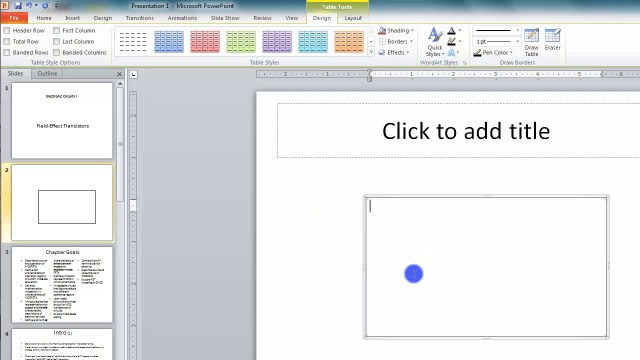Click the Table Tools Design tab
The width and height of the screenshot is (640, 360).
(322, 18)
